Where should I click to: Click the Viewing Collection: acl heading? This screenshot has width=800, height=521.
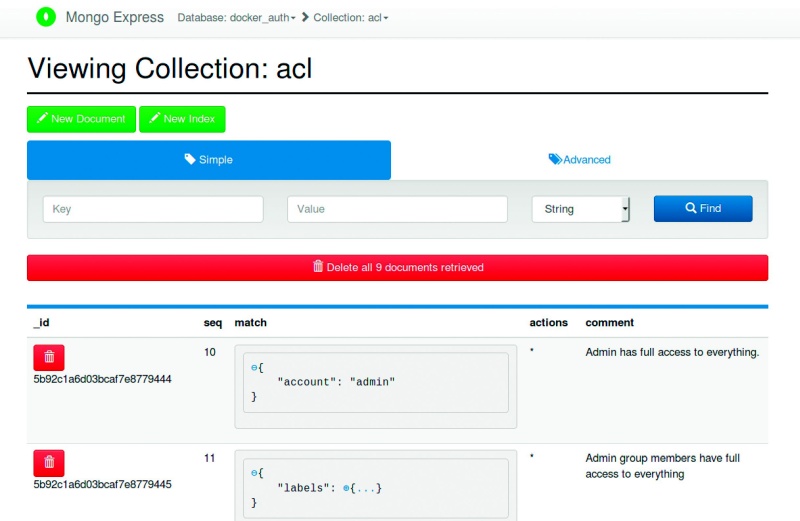point(170,68)
